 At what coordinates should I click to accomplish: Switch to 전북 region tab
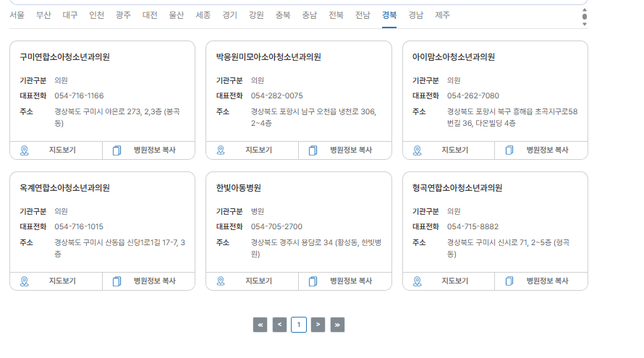(x=336, y=15)
